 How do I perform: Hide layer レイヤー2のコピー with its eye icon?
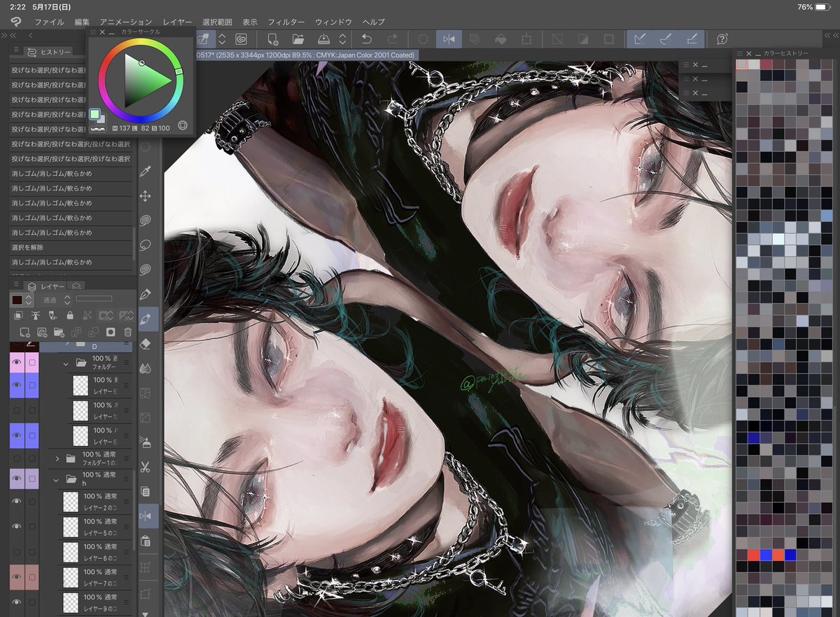(x=16, y=501)
